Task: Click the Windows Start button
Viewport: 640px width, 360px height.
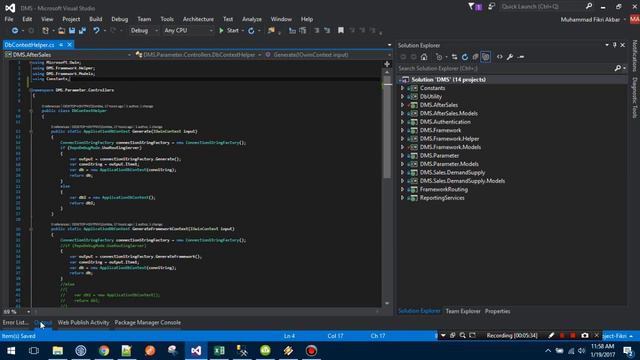Action: click(11, 351)
